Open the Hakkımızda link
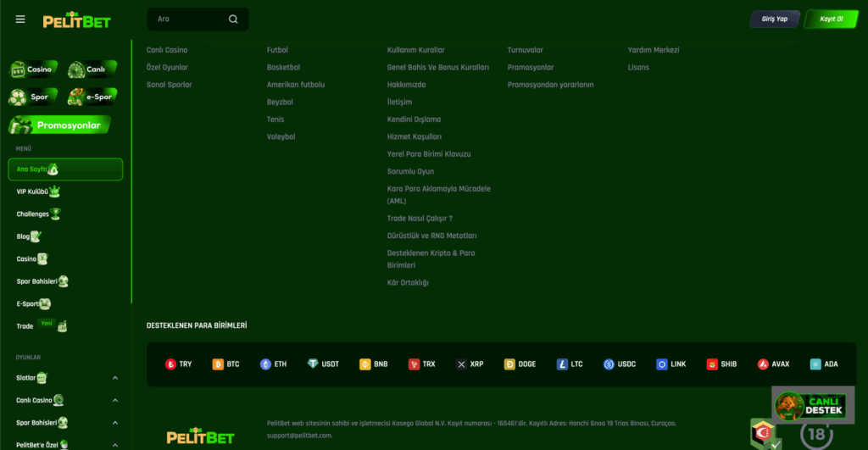Screen dimensions: 868x450 (x=406, y=85)
